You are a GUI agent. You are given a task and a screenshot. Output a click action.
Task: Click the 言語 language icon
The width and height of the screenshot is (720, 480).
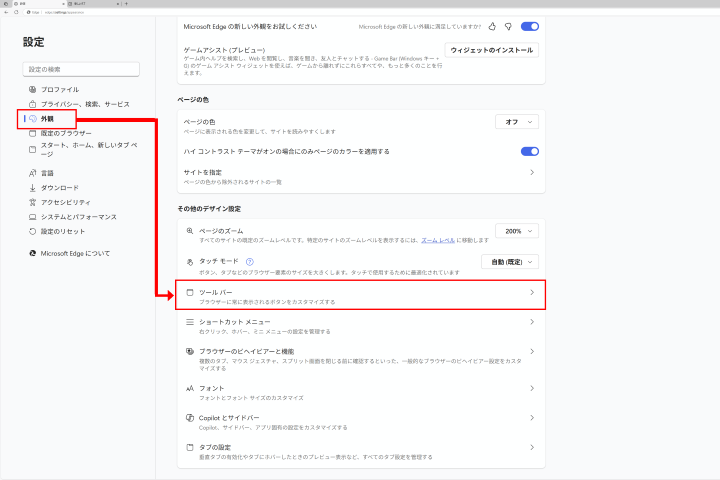pyautogui.click(x=33, y=173)
